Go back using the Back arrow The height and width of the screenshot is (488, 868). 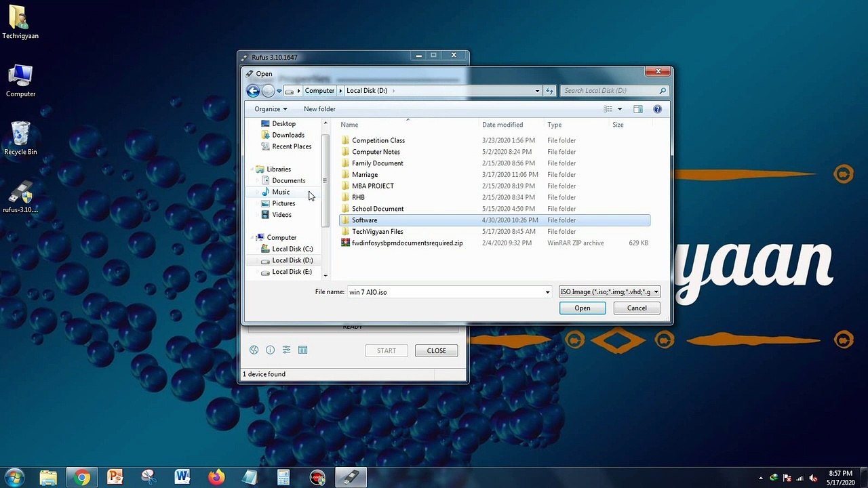pos(253,91)
